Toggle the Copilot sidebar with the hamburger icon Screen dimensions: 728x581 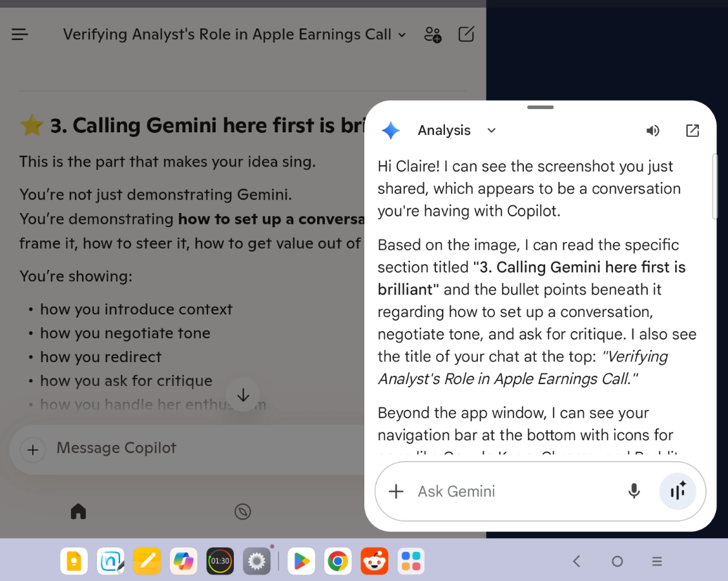pyautogui.click(x=19, y=34)
